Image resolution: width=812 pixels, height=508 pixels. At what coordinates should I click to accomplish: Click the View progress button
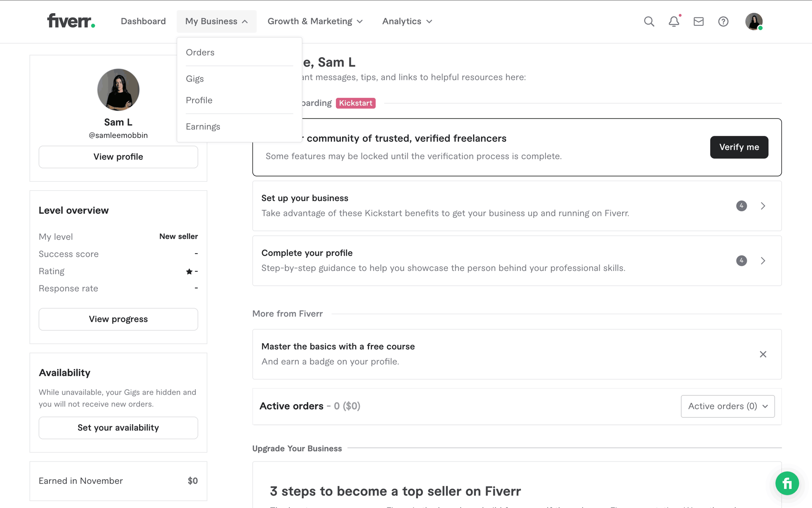pos(118,320)
